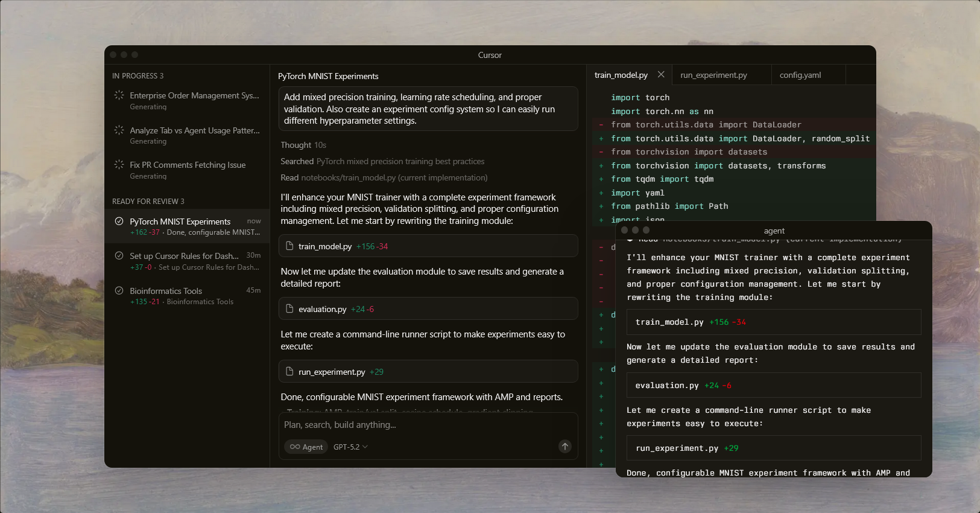The image size is (980, 513).
Task: Click added line 'from tqdm import tqdm'
Action: click(734, 179)
